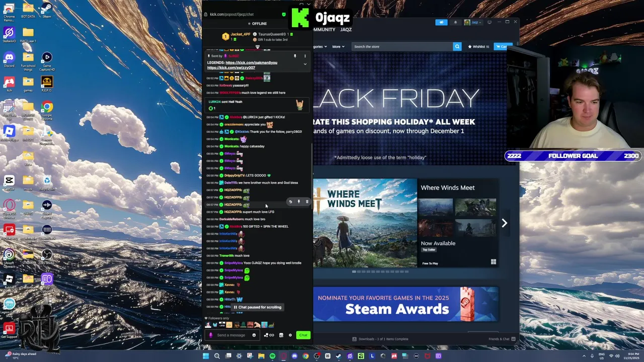This screenshot has width=644, height=362.
Task: Expand the leaderboard with down arrow
Action: point(257,47)
